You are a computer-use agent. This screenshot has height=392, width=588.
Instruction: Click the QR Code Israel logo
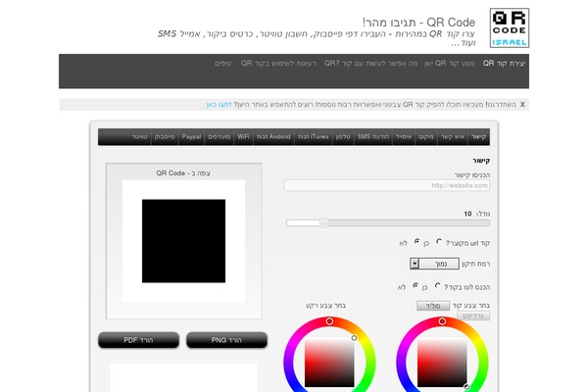(510, 27)
